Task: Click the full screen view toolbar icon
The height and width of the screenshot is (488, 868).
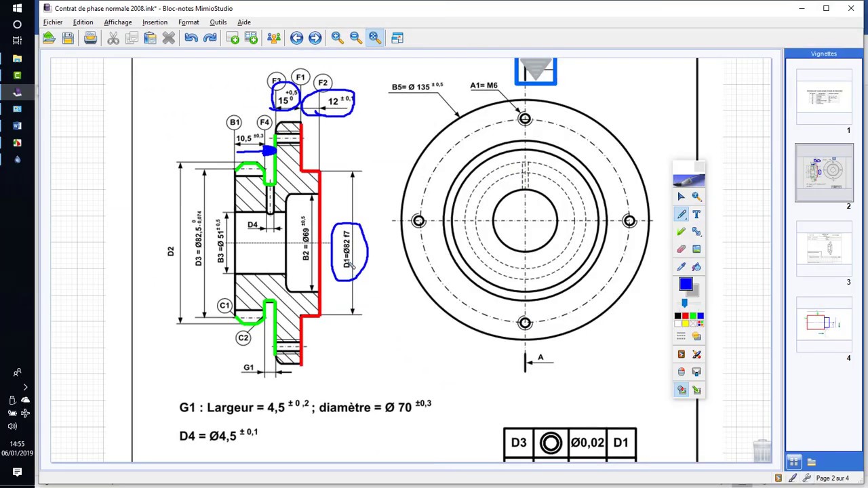Action: tap(397, 38)
